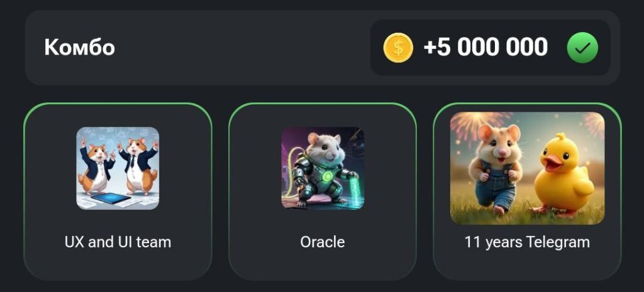Click the yellow duck in Telegram card
Viewport: 644px width, 292px height.
(563, 175)
